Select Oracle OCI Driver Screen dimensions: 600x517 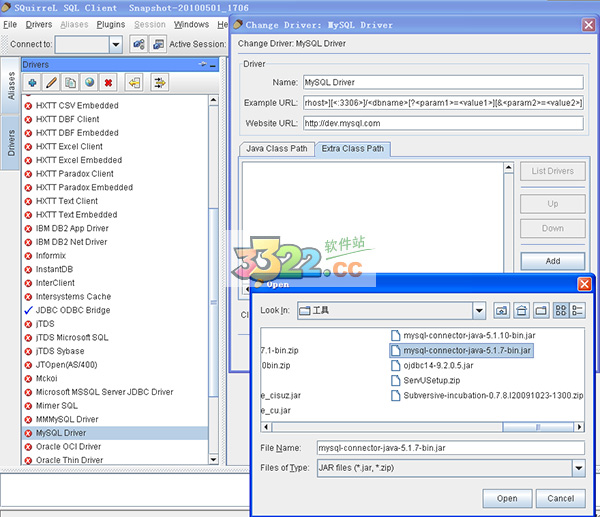(115, 447)
